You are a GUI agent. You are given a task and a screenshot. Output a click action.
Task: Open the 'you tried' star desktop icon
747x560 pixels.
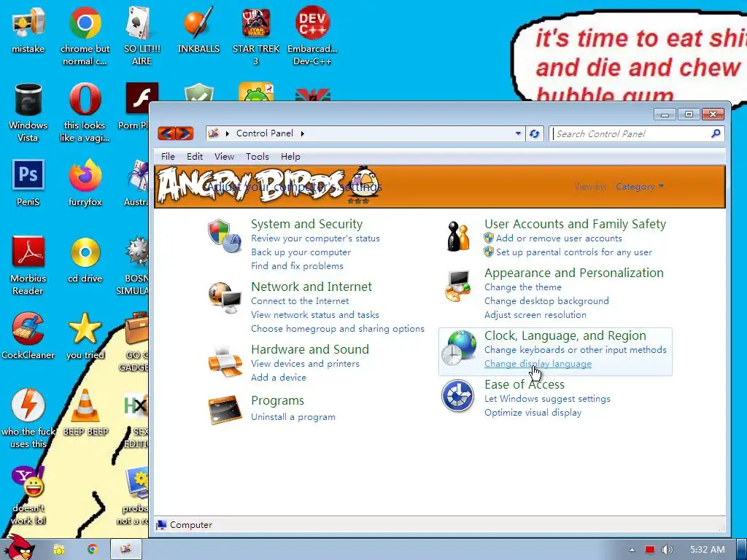tap(85, 335)
